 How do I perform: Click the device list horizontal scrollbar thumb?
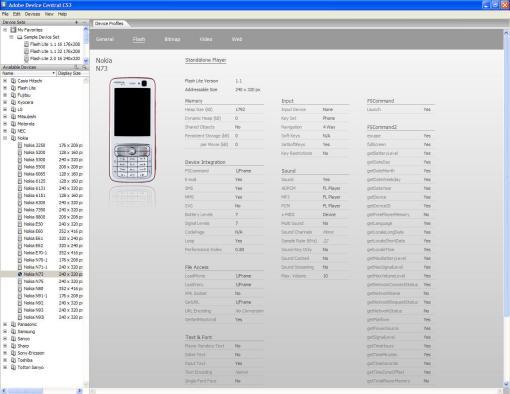pos(25,391)
